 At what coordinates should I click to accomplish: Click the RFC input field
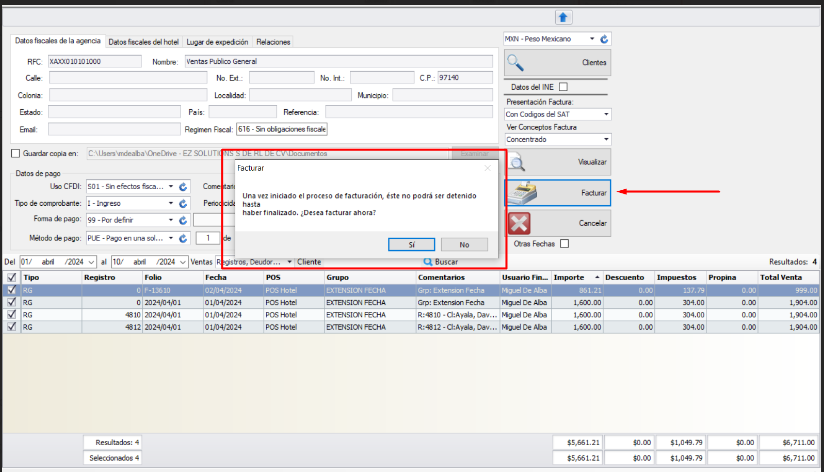pos(95,61)
